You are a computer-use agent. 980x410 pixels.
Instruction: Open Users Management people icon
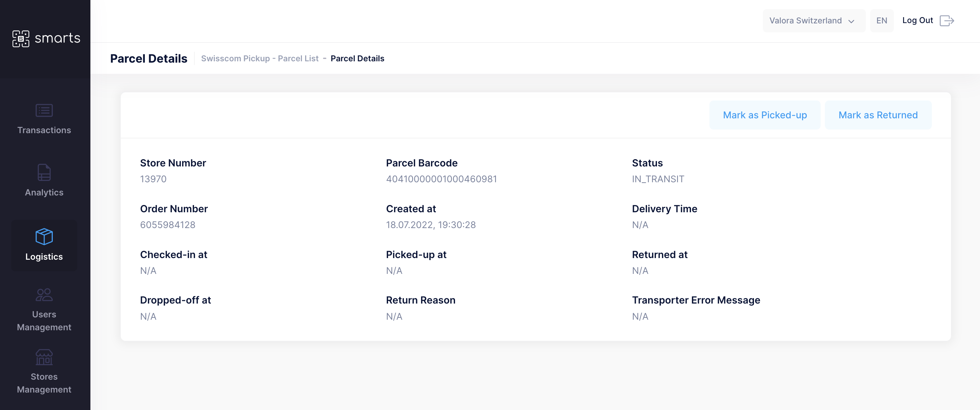44,295
